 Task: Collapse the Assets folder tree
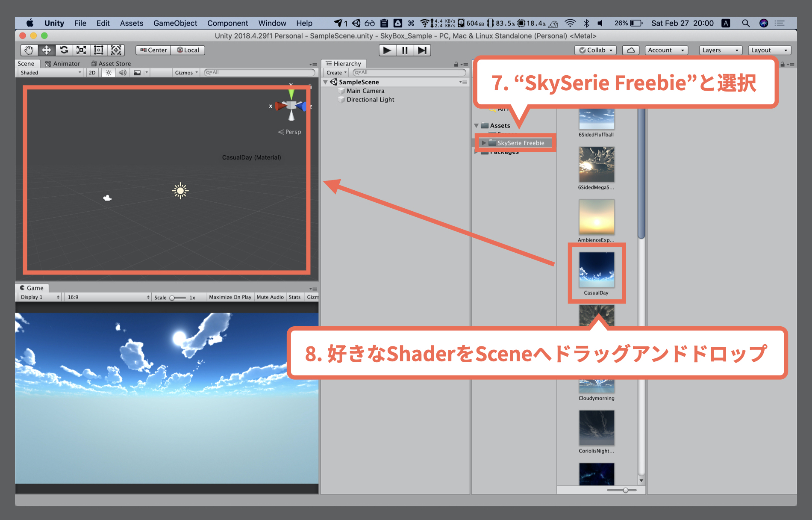coord(477,126)
